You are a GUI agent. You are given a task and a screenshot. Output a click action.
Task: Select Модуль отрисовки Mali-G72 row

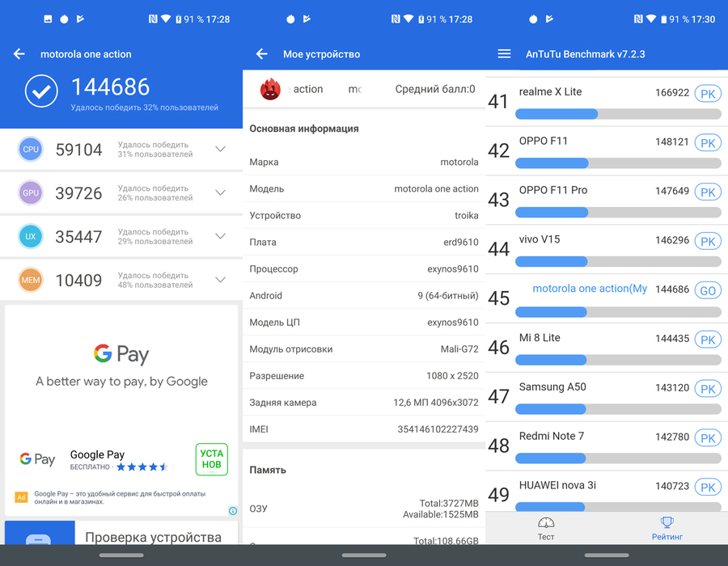(363, 348)
